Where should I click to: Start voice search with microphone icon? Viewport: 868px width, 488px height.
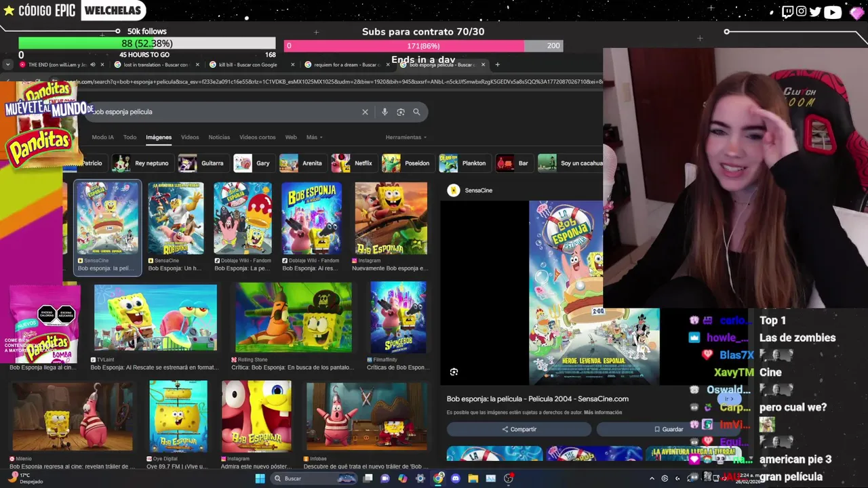point(384,112)
